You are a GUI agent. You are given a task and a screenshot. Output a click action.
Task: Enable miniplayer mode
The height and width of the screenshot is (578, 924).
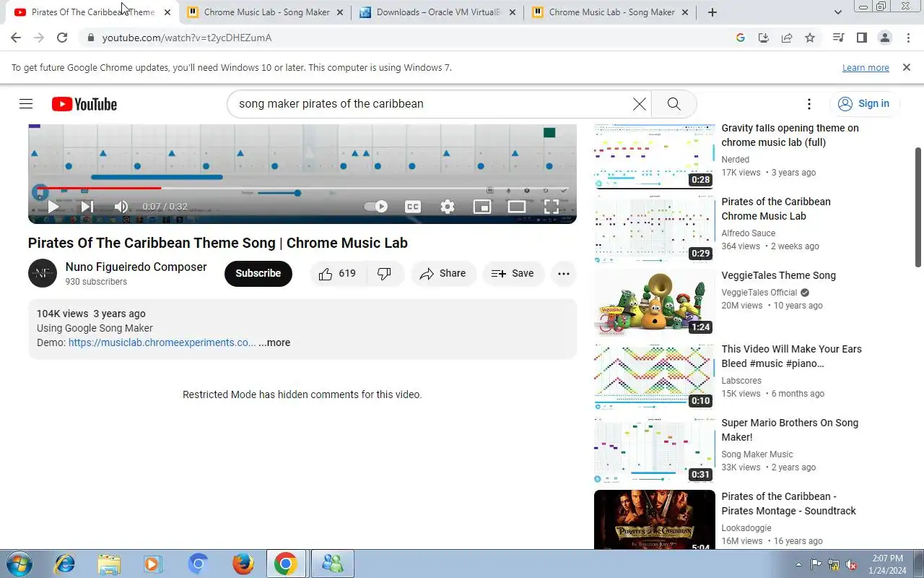pos(482,207)
